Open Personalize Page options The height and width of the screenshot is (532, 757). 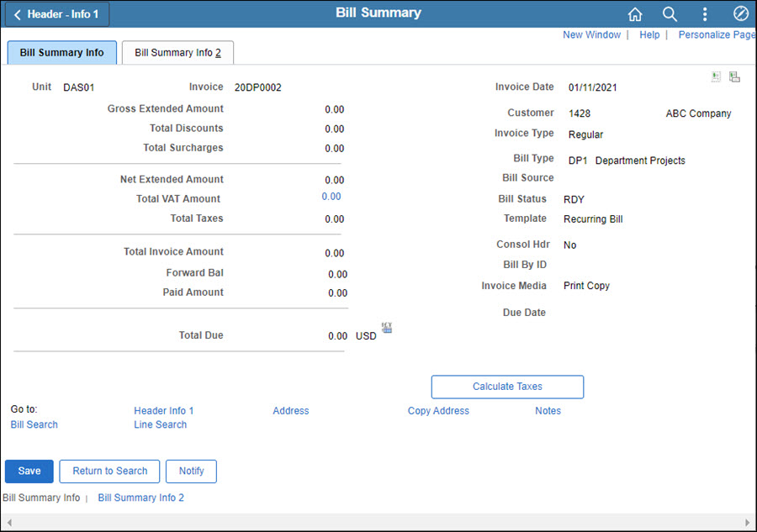coord(717,34)
